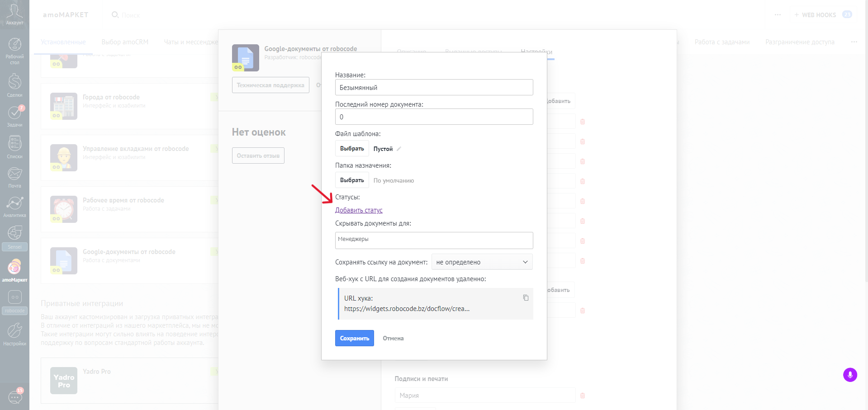The image size is (868, 410).
Task: Go to Рабочий стол in sidebar
Action: click(x=14, y=51)
